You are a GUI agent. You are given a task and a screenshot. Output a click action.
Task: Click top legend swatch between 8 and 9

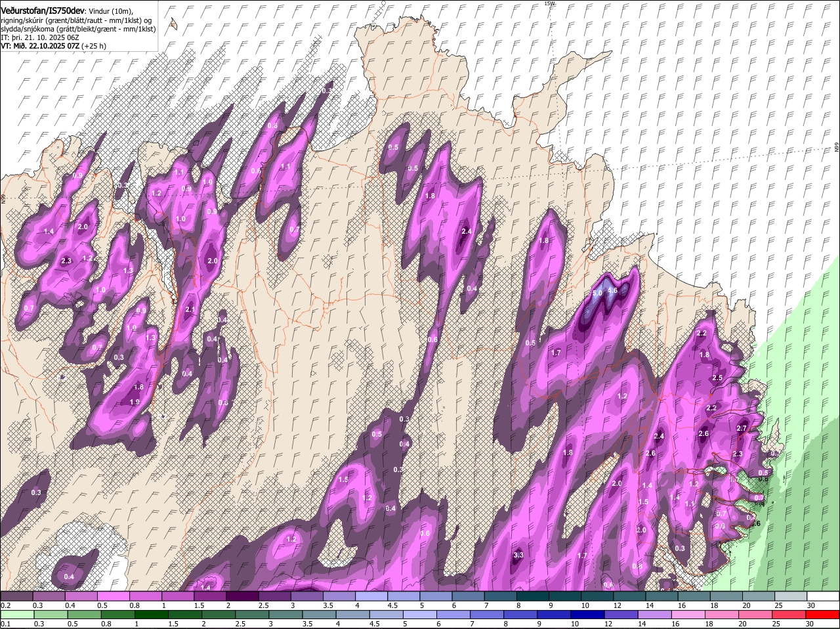click(533, 596)
